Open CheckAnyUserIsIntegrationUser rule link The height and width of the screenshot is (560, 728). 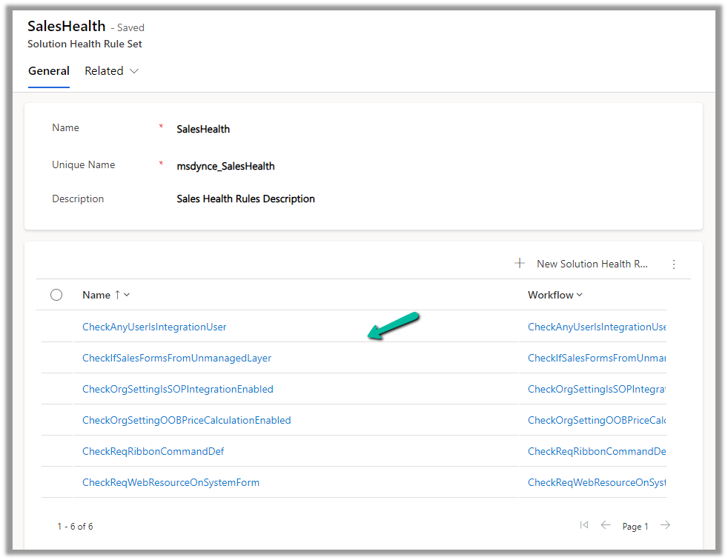[x=154, y=327]
